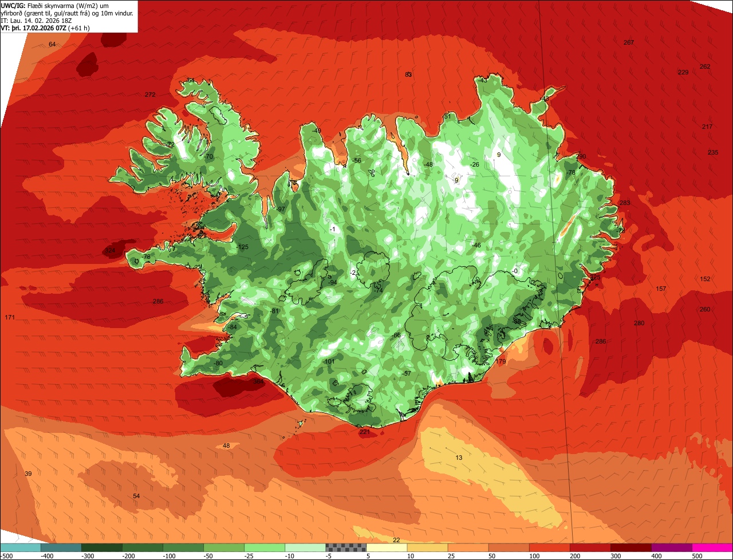Select the orange legend swatch between 25 and 50

(x=468, y=547)
